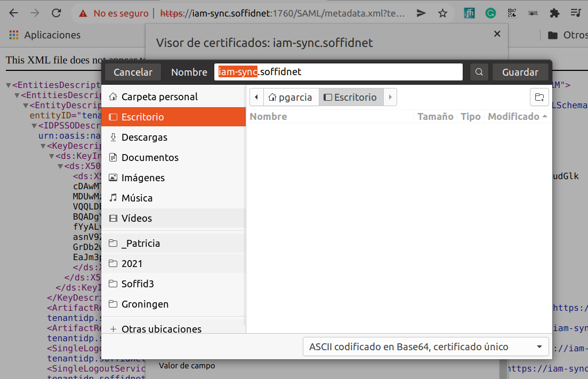Image resolution: width=588 pixels, height=379 pixels.
Task: Open the _Patricia bookmark folder
Action: [x=174, y=243]
